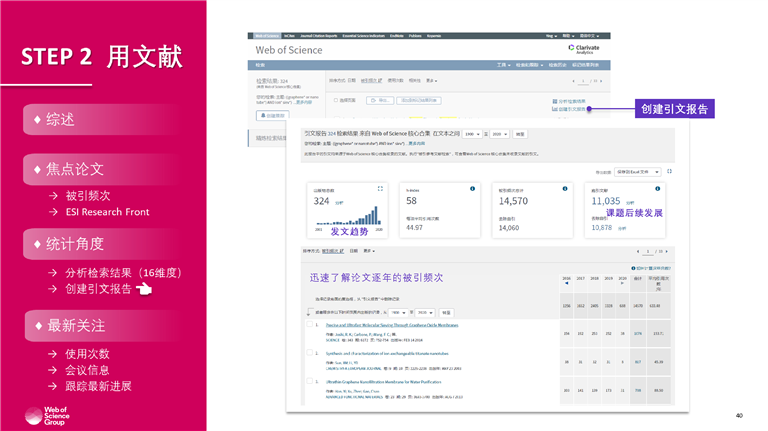Screen dimensions: 768x431
Task: Click the publication trend bar chart
Action: click(348, 216)
